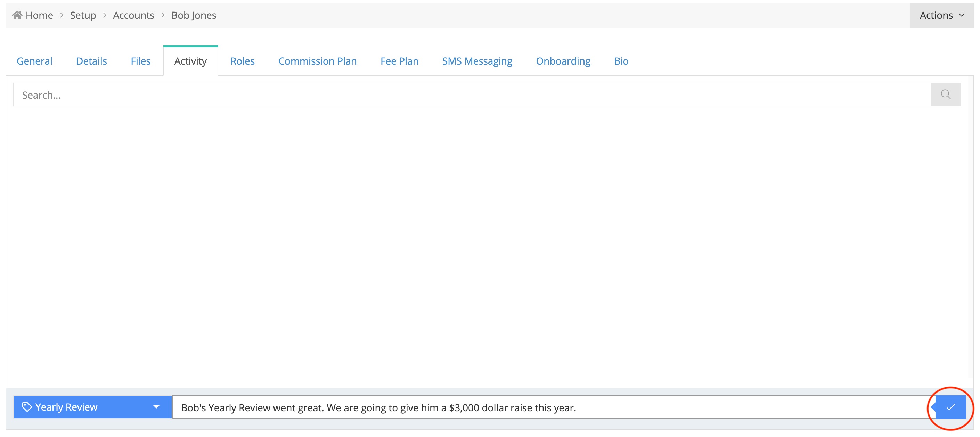
Task: Select the Activity tab
Action: pos(190,61)
